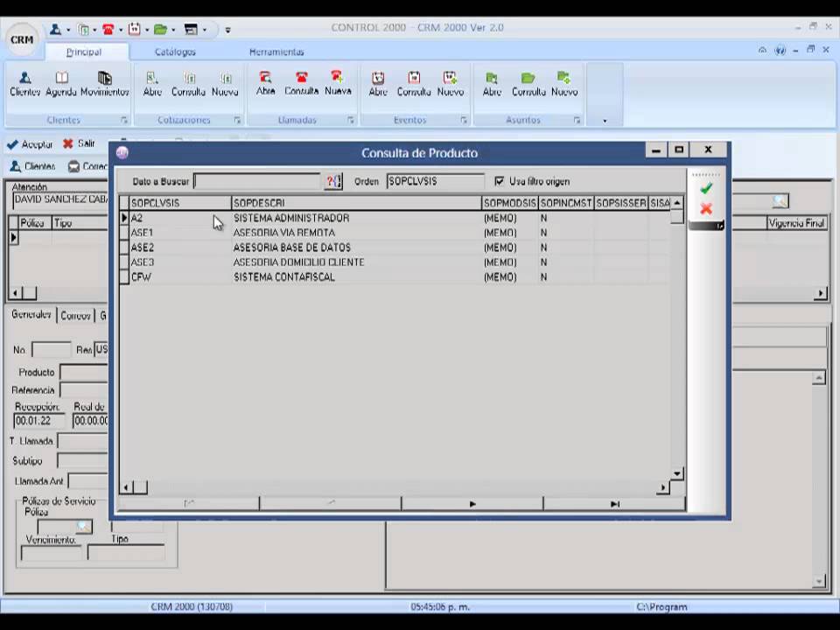The image size is (840, 630).
Task: Select the Correos tab
Action: coord(75,316)
